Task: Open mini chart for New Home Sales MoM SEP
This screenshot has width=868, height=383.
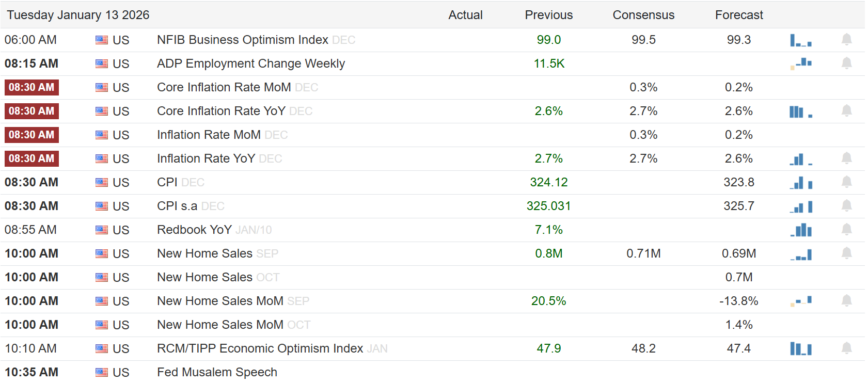Action: tap(800, 301)
